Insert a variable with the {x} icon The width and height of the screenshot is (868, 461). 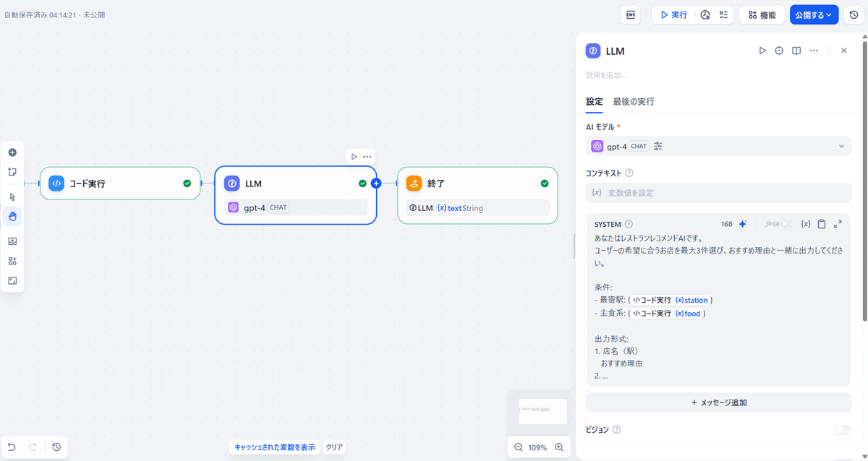806,224
